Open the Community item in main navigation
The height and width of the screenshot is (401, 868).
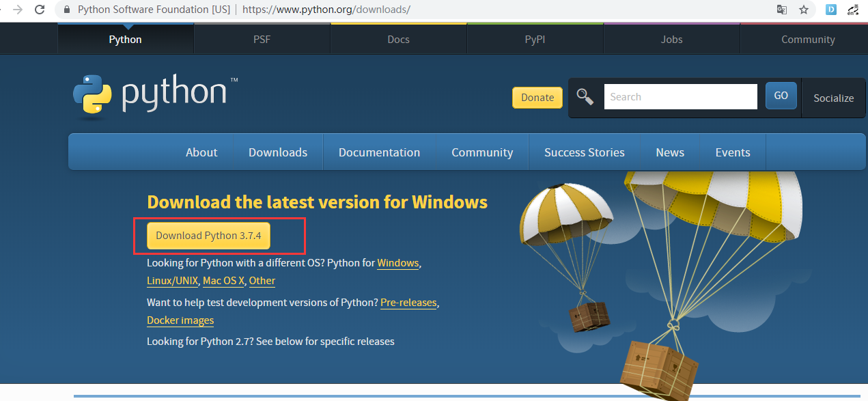482,152
